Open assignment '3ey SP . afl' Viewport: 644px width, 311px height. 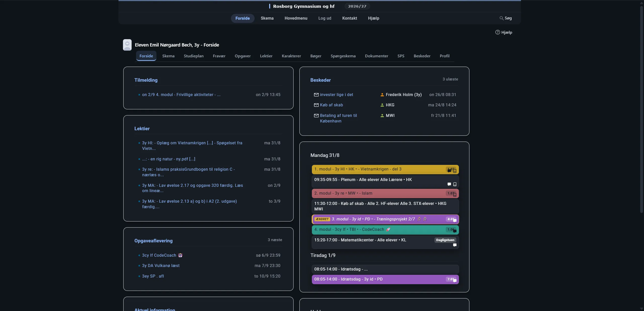[153, 276]
